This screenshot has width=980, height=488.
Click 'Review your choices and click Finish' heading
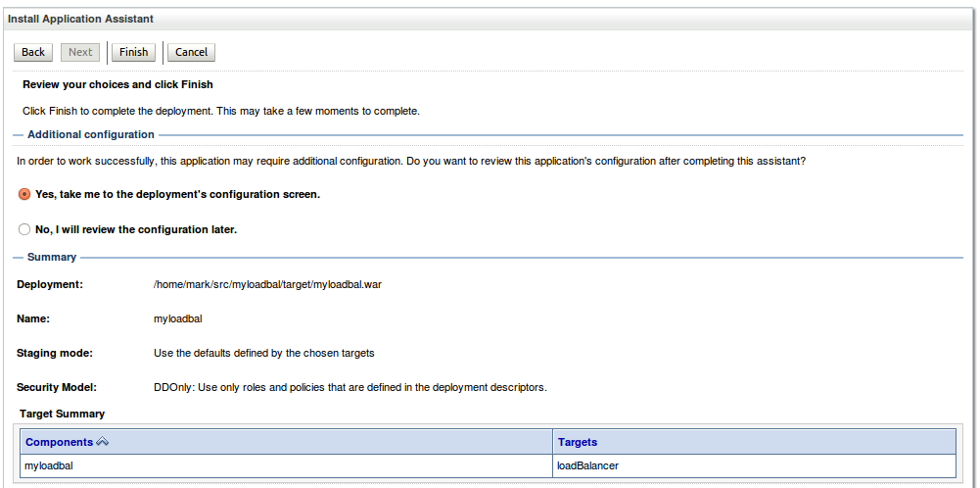tap(117, 85)
